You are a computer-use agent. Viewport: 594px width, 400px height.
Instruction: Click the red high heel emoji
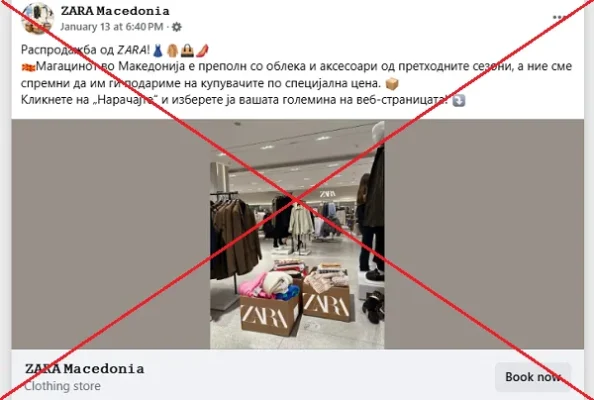click(x=202, y=50)
